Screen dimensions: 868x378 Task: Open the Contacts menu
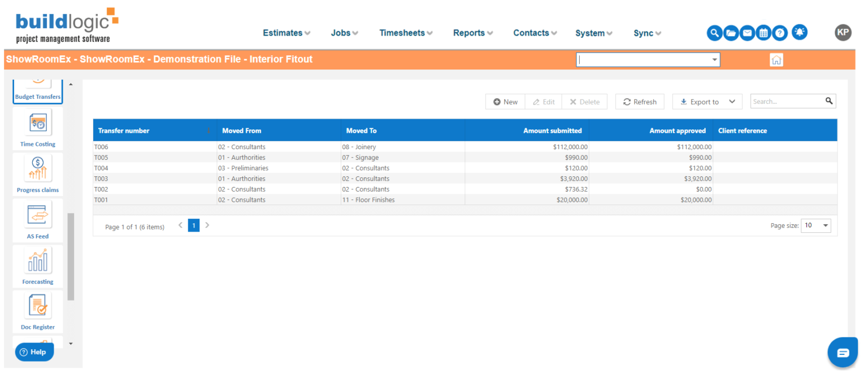point(535,33)
